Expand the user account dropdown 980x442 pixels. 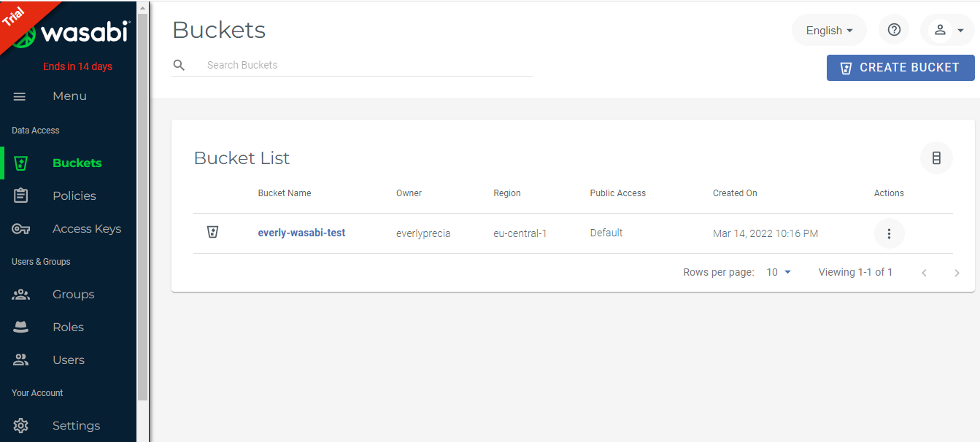click(x=948, y=30)
